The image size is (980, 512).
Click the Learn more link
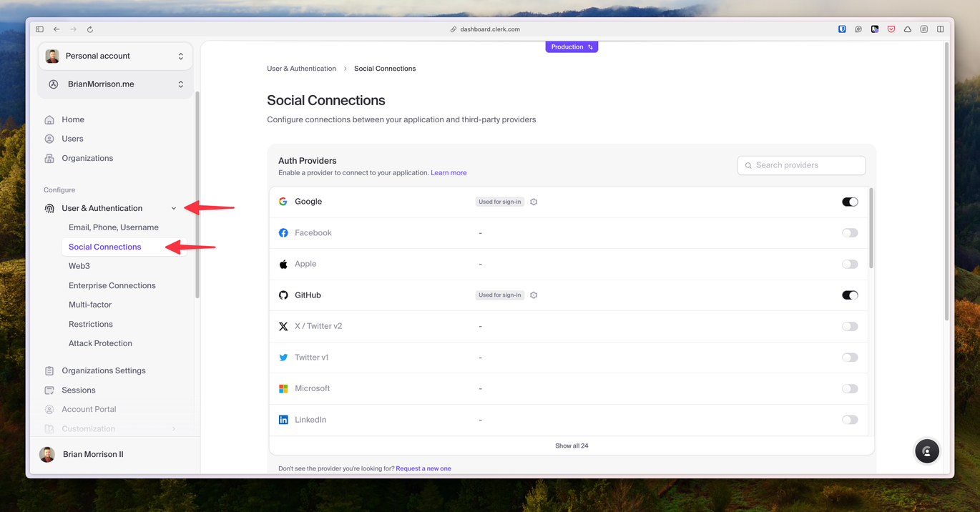(x=449, y=173)
